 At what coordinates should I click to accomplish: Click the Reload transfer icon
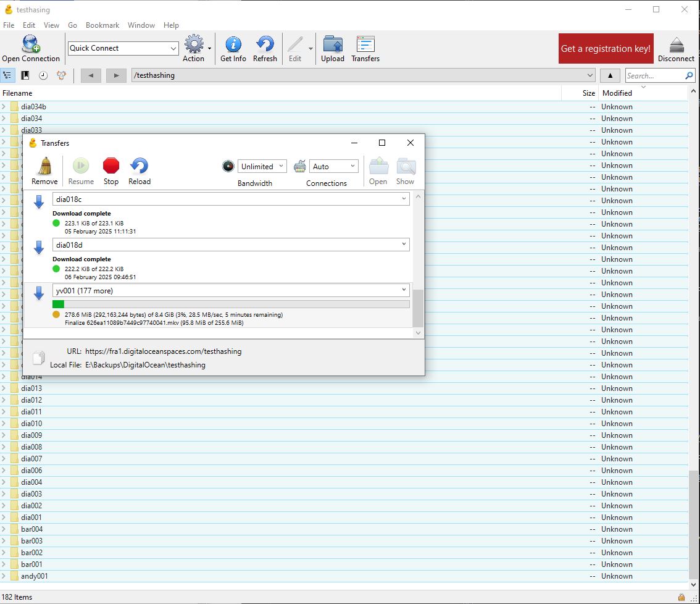pos(139,166)
